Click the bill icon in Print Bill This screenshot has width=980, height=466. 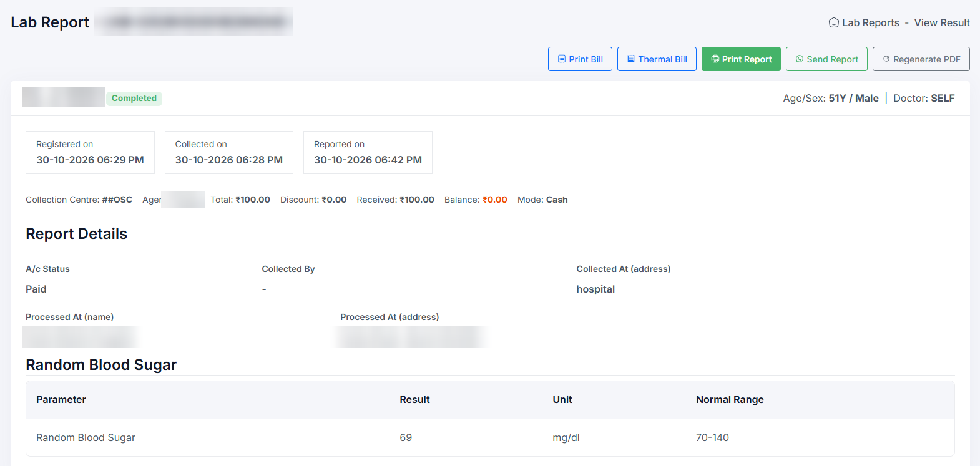point(562,59)
